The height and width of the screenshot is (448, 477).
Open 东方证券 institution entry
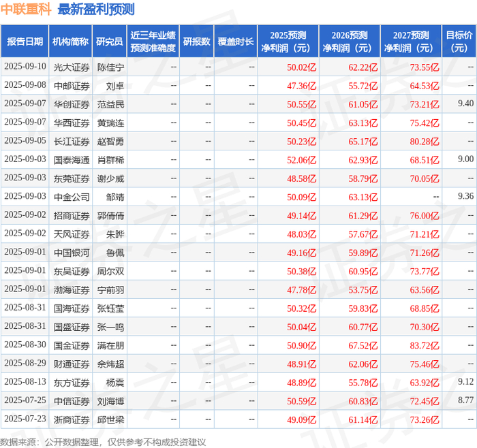pos(72,383)
